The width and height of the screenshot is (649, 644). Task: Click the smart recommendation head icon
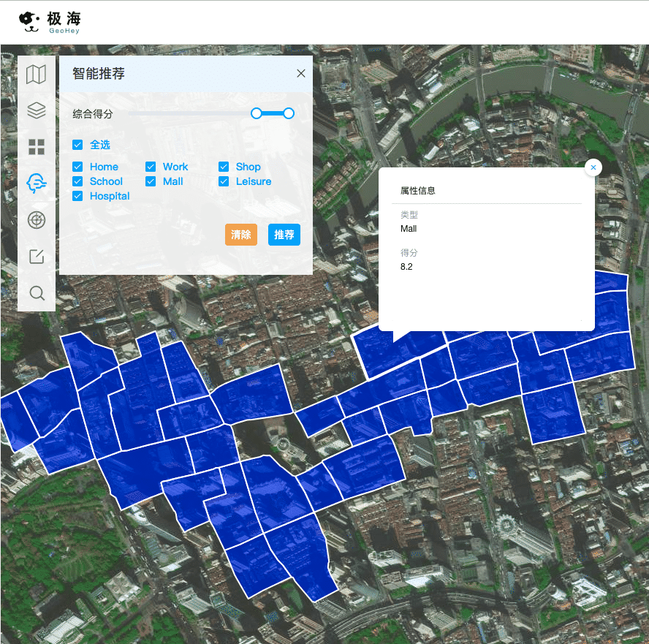[36, 183]
